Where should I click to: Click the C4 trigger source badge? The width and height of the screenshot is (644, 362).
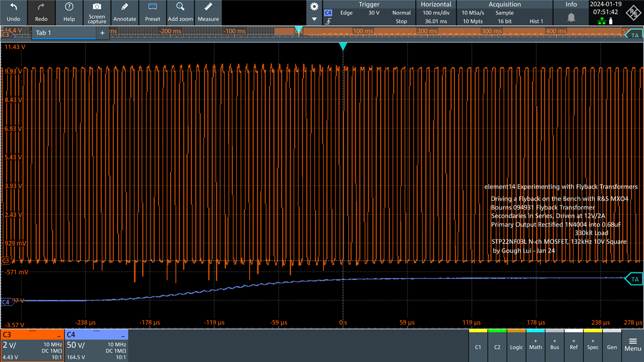click(328, 13)
